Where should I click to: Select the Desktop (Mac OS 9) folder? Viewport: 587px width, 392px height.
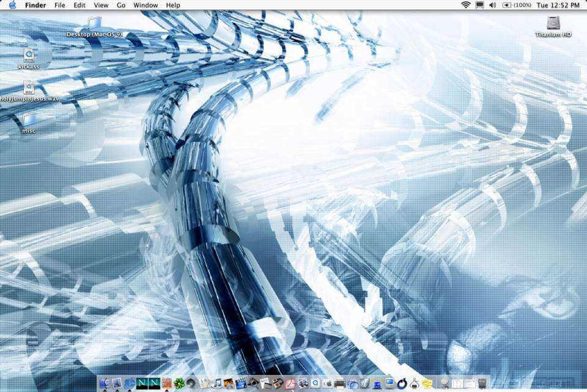click(x=94, y=23)
